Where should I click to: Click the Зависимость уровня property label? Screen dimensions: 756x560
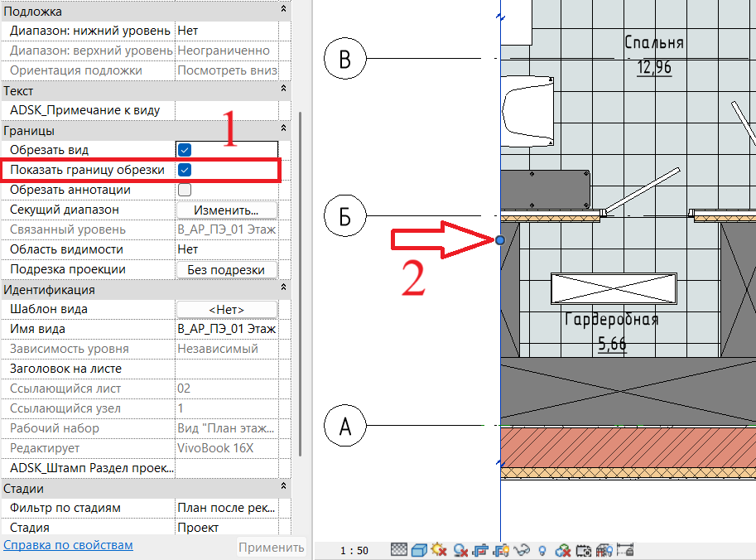pyautogui.click(x=69, y=349)
